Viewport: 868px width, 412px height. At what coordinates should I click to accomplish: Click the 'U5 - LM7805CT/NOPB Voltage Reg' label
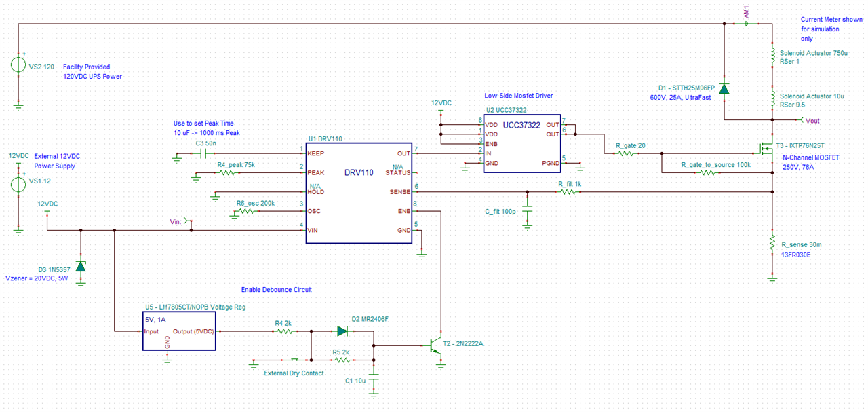196,307
